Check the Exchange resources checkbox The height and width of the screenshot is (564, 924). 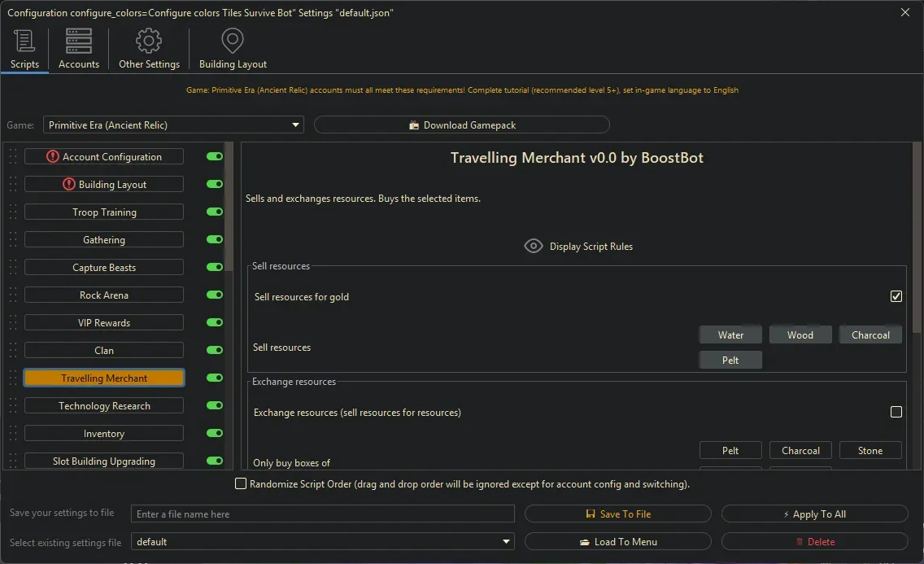pos(896,412)
